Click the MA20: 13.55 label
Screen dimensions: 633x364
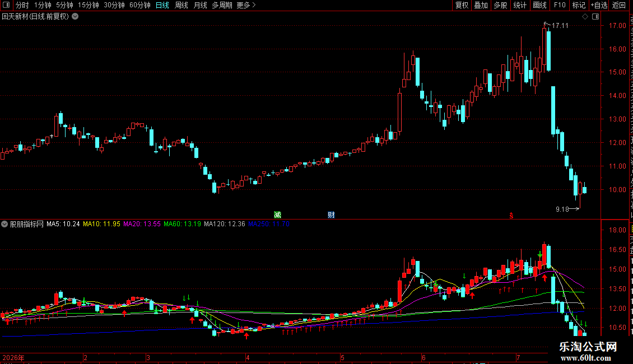[142, 224]
